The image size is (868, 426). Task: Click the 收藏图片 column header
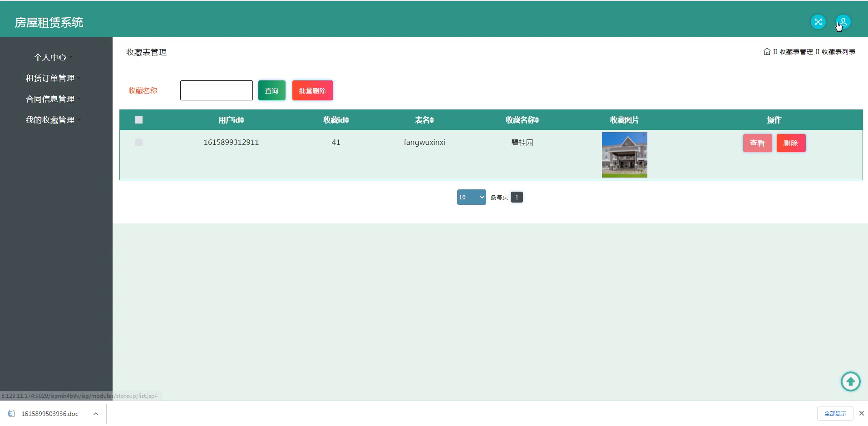[625, 120]
